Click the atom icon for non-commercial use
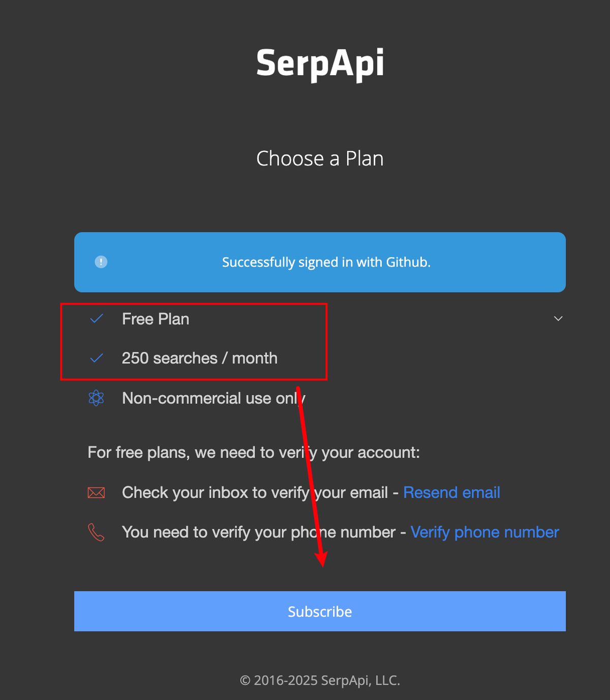The height and width of the screenshot is (700, 610). (x=96, y=398)
